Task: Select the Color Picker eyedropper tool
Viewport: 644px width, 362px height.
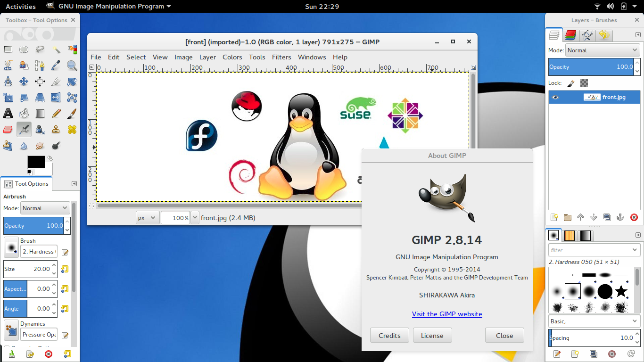Action: point(56,66)
